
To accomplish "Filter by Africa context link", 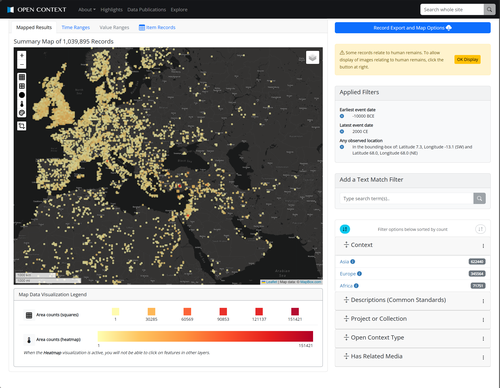I will [x=346, y=286].
